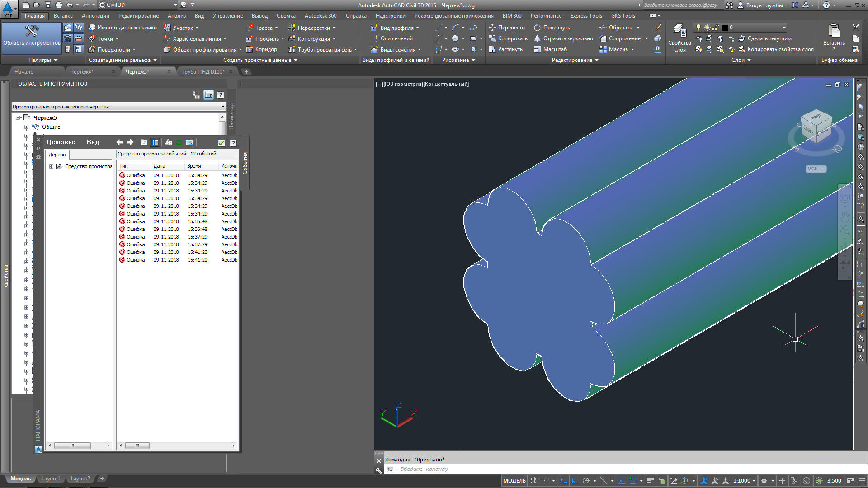Select the Поверхности (Surfaces) tool icon
This screenshot has height=488, width=868.
click(x=92, y=49)
